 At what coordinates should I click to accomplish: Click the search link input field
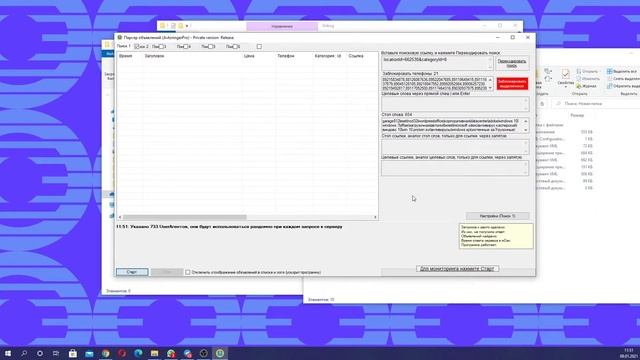tap(437, 63)
